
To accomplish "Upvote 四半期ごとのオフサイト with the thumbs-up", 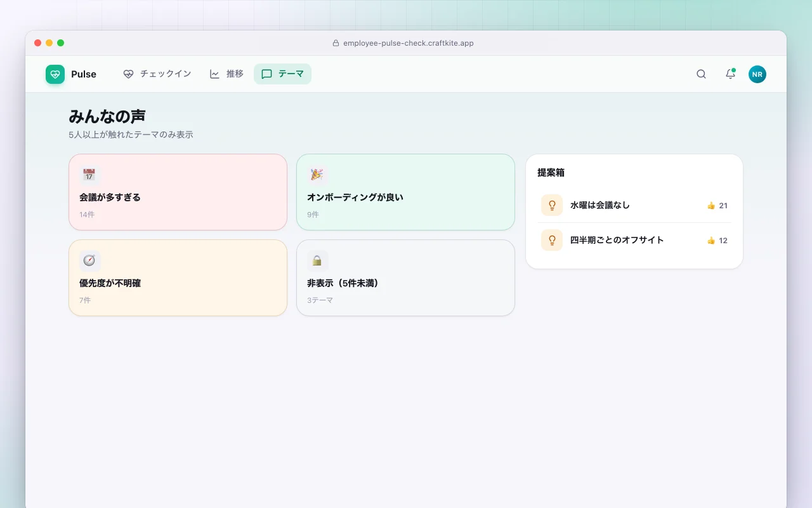I will 710,241.
